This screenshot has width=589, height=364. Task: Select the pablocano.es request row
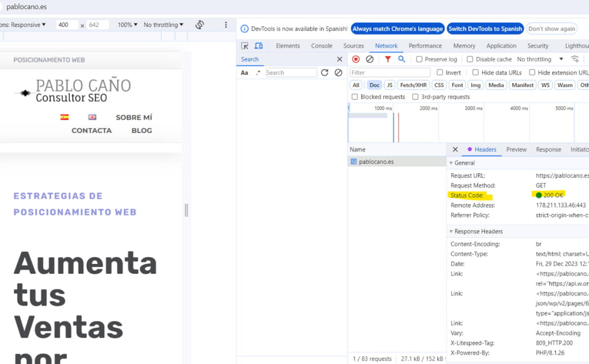click(x=397, y=162)
